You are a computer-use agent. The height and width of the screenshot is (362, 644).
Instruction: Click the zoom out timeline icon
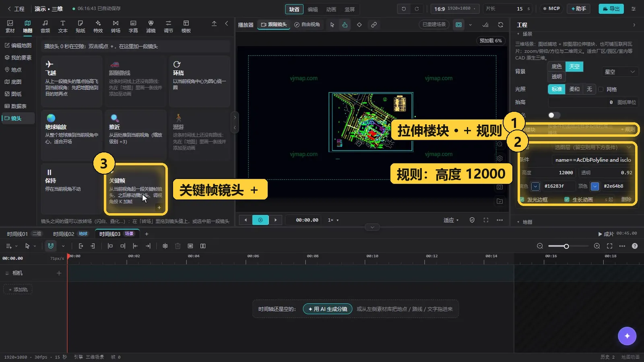(x=540, y=246)
